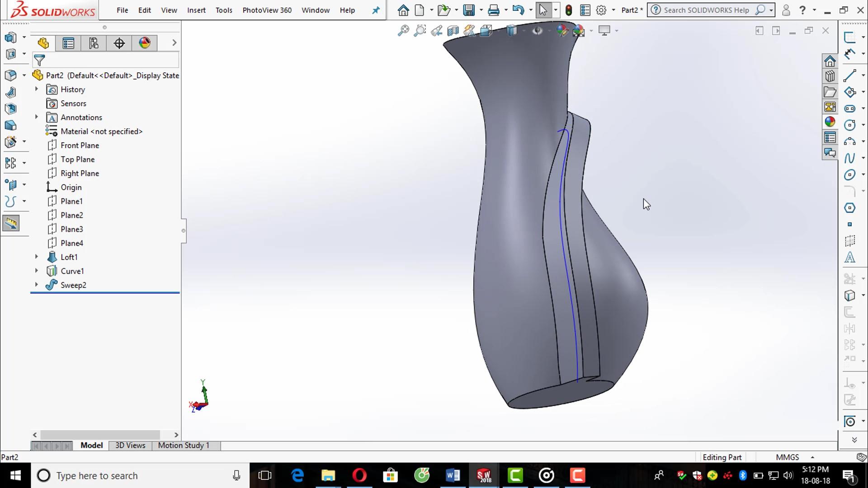Open the Design Library task pane
This screenshot has width=868, height=488.
click(x=830, y=76)
